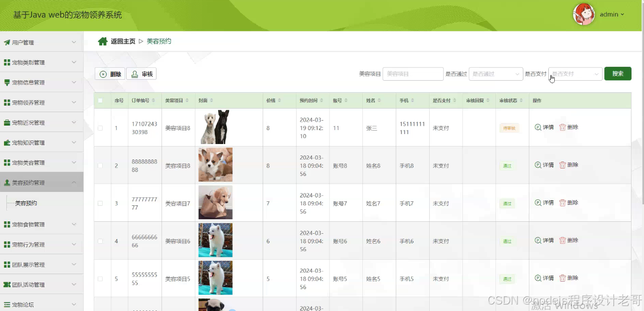Screen dimensions: 644x311
Task: Click the 宠物食物管理 grid icon
Action: 7,224
